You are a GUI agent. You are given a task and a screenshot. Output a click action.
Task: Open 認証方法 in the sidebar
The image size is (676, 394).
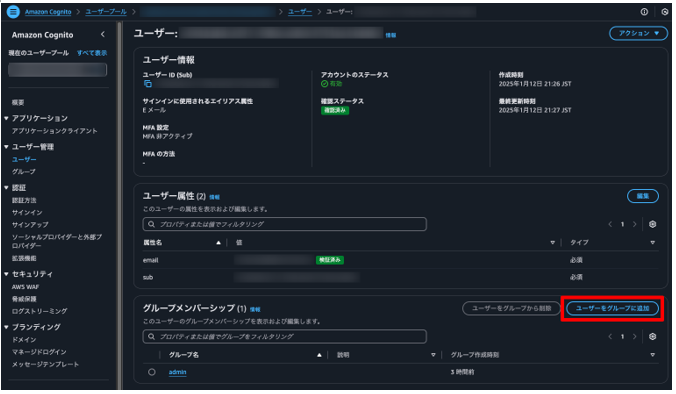pos(24,200)
